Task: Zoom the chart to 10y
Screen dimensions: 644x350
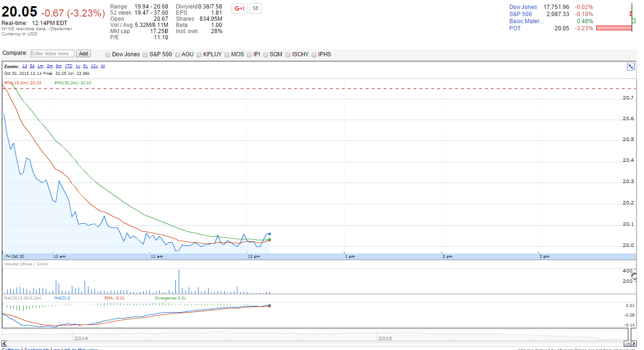Action: [94, 66]
